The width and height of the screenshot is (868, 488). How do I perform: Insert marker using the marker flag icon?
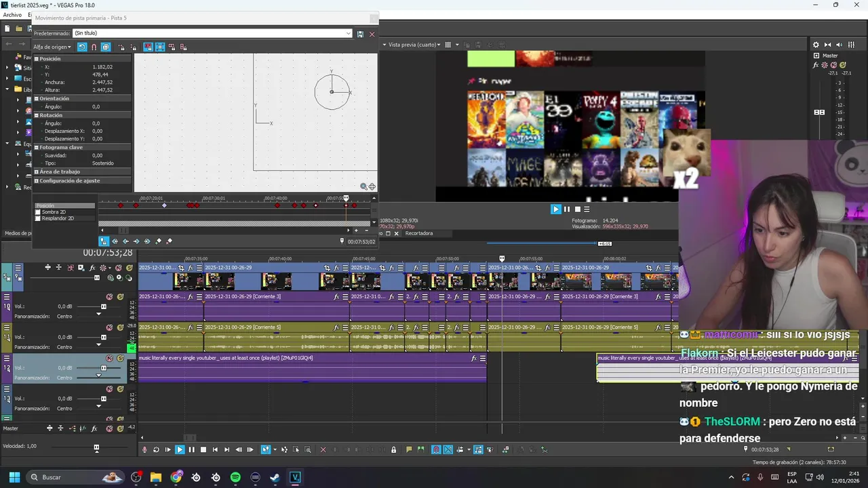tap(409, 449)
